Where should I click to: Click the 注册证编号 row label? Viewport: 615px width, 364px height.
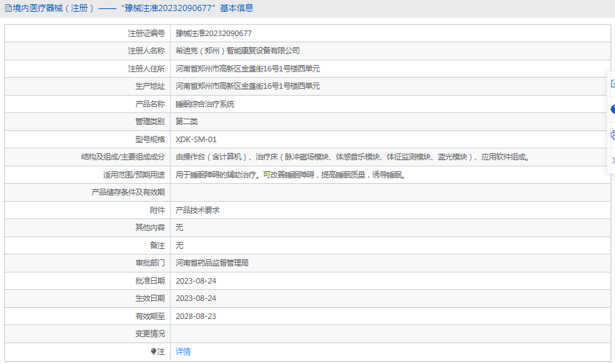click(x=146, y=33)
